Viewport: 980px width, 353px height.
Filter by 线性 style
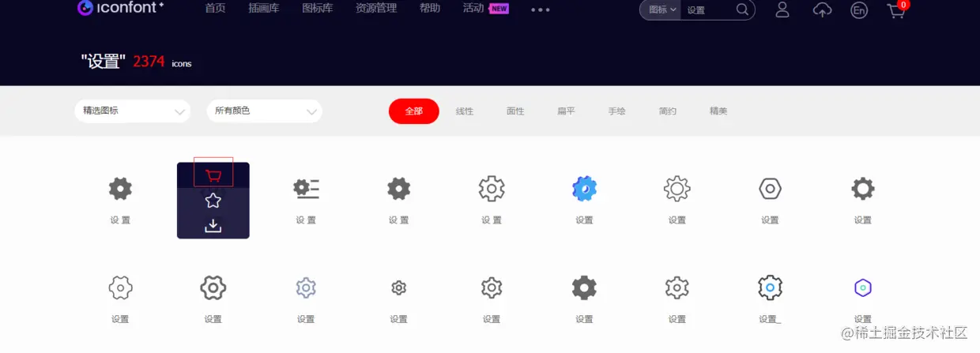coord(465,111)
